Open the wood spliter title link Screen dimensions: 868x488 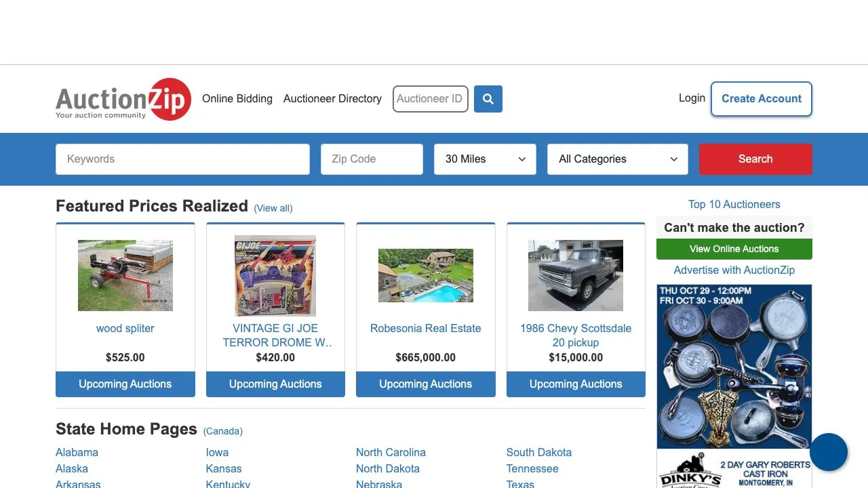(x=125, y=328)
